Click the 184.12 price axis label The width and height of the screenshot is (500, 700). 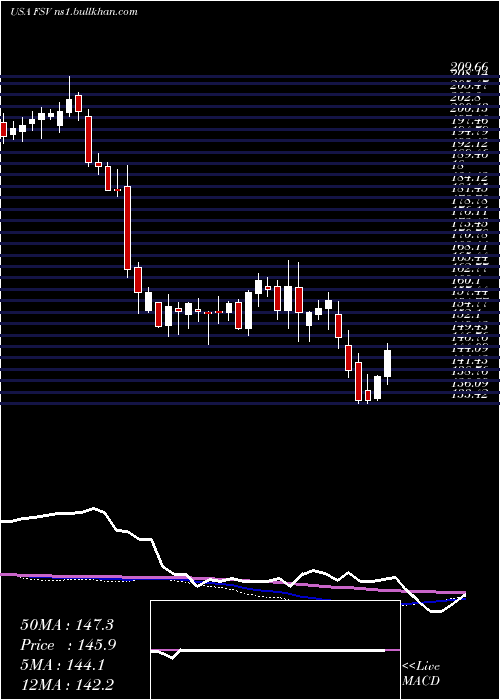click(x=469, y=179)
